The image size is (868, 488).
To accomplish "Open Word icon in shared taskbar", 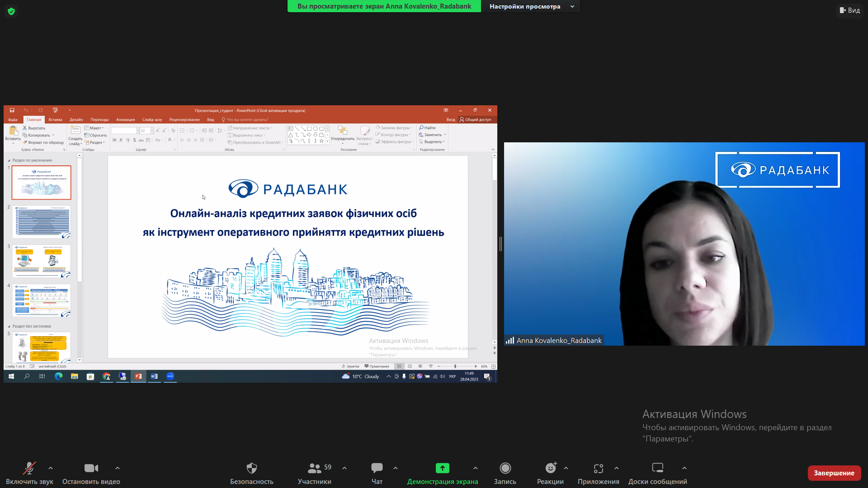I will (154, 376).
